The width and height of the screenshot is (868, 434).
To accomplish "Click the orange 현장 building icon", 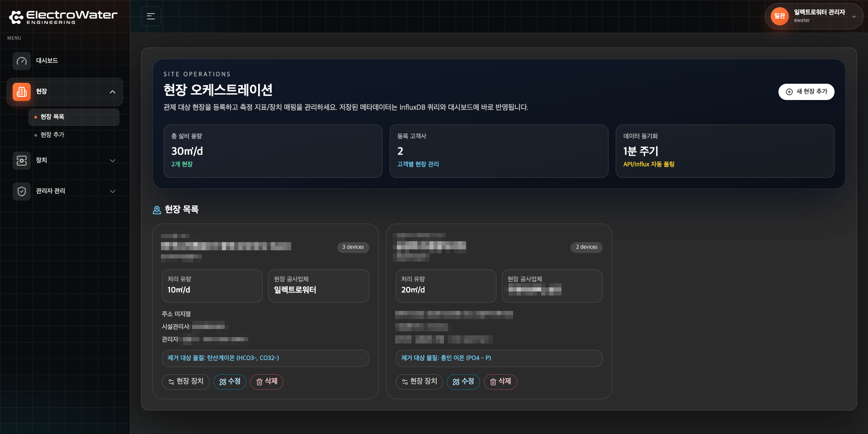I will (x=22, y=92).
